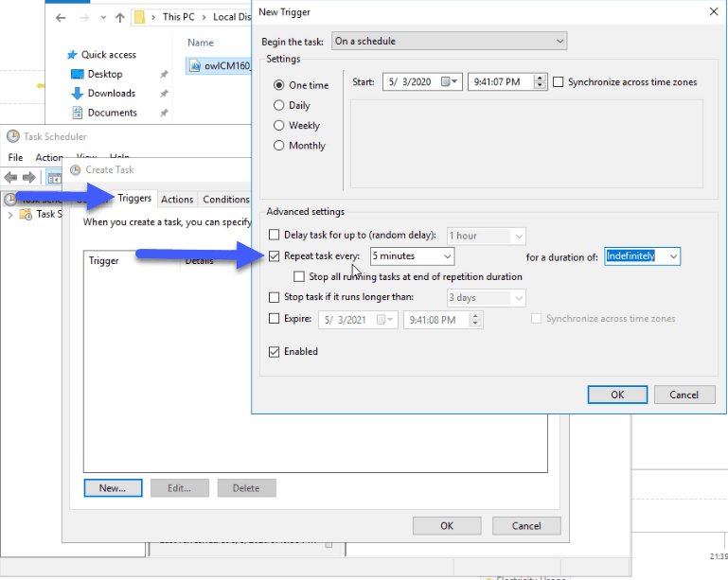This screenshot has width=728, height=580.
Task: Select the Weekly schedule option
Action: pos(278,125)
